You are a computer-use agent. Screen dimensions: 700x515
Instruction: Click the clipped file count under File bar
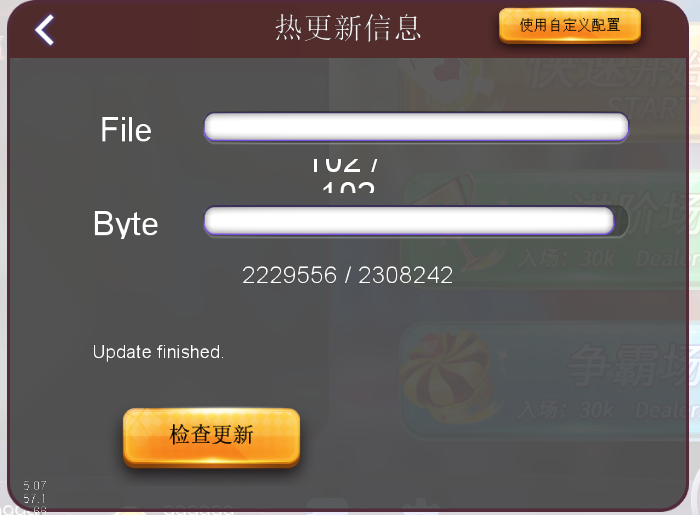click(x=346, y=174)
